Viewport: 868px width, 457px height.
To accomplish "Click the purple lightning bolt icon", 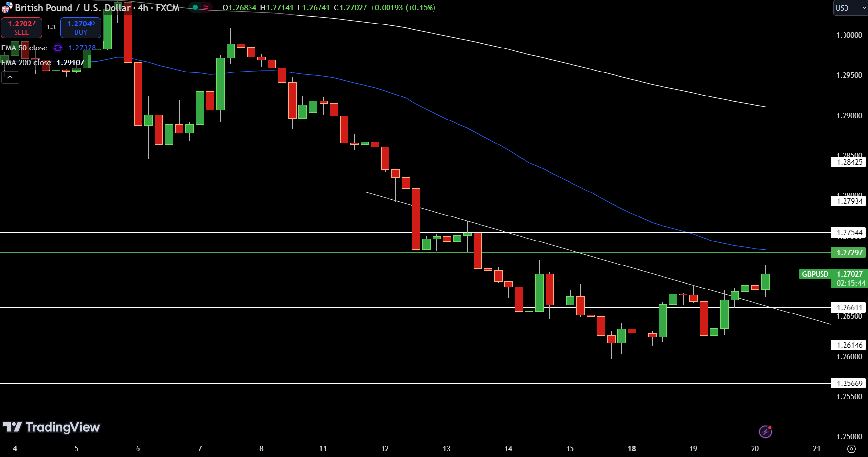I will pos(765,432).
